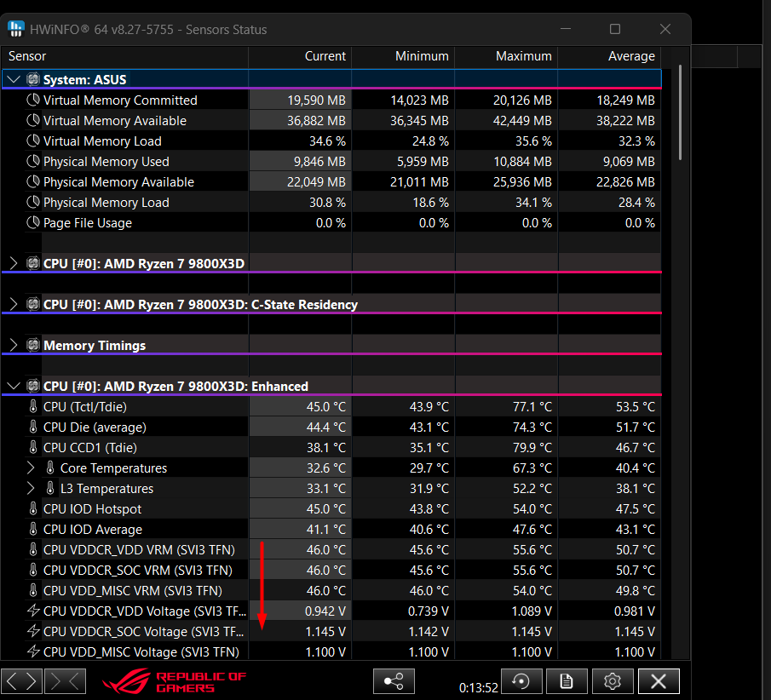This screenshot has width=771, height=700.
Task: Click the maximum temperature 77.1 °C
Action: (532, 406)
